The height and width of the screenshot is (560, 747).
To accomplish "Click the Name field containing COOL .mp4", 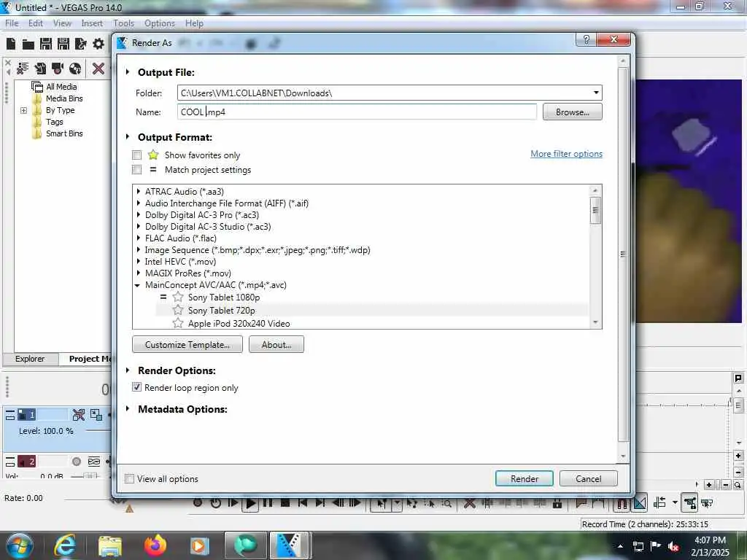I will [357, 112].
